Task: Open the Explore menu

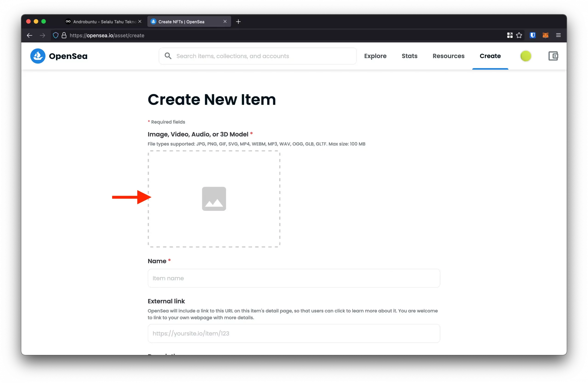Action: [x=375, y=56]
